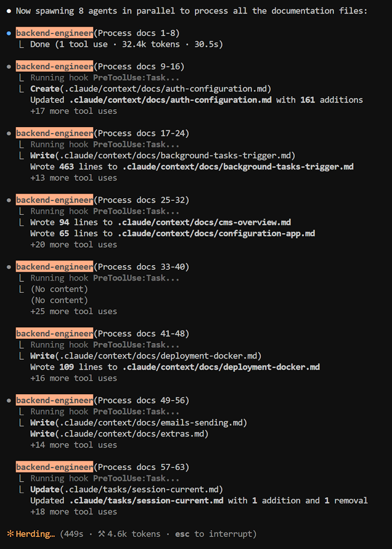Click the emails-sending.md Write entry
Screen dimensions: 392x549
(139, 423)
